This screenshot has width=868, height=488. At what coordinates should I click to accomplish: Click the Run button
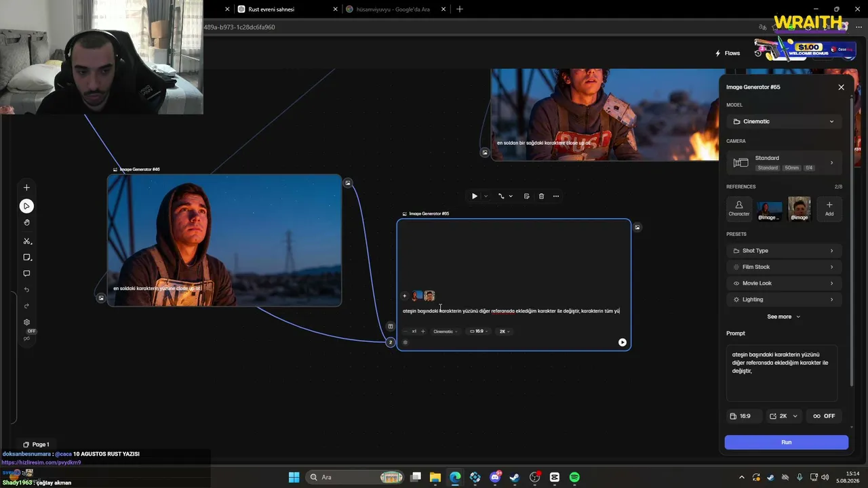click(787, 443)
